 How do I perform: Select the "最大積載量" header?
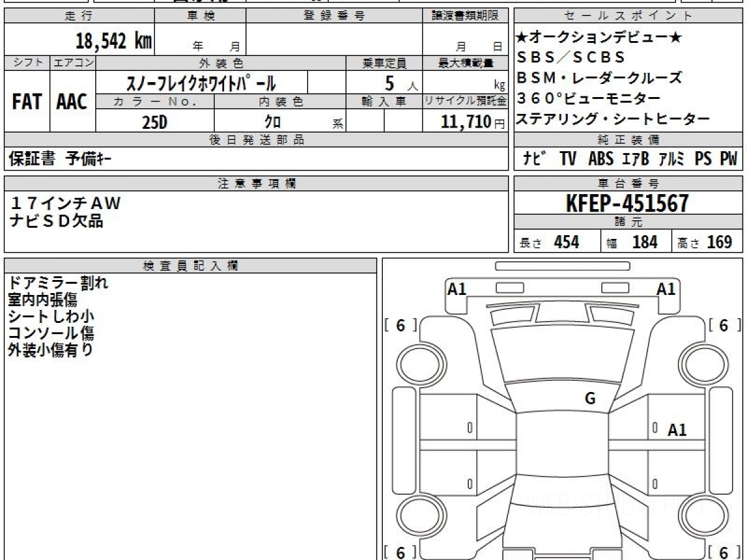click(465, 63)
